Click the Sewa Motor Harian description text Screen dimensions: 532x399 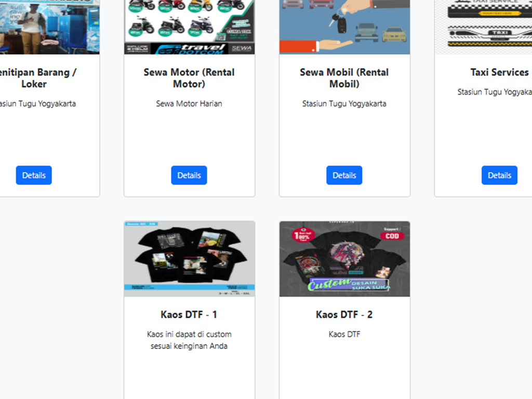[x=189, y=103]
